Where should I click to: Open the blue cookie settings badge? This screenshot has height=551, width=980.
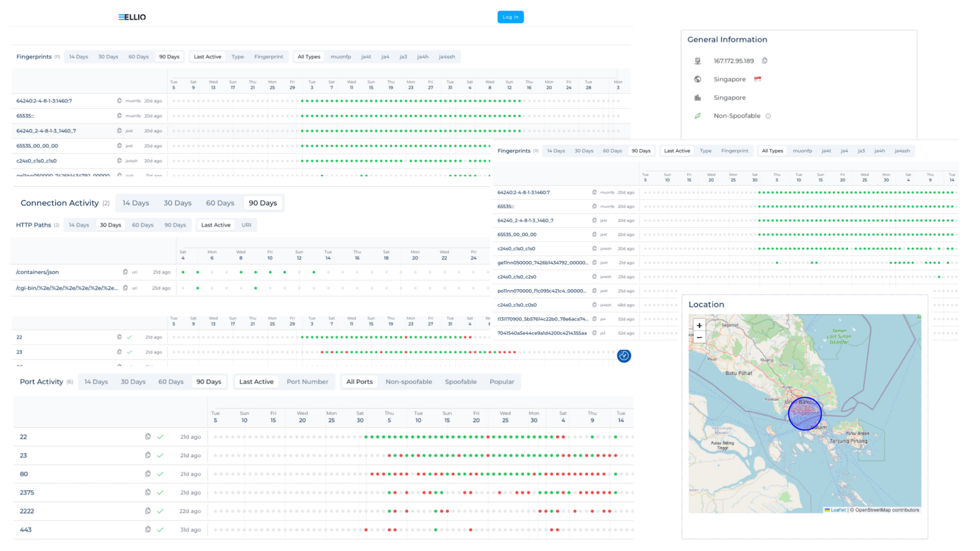(x=624, y=356)
